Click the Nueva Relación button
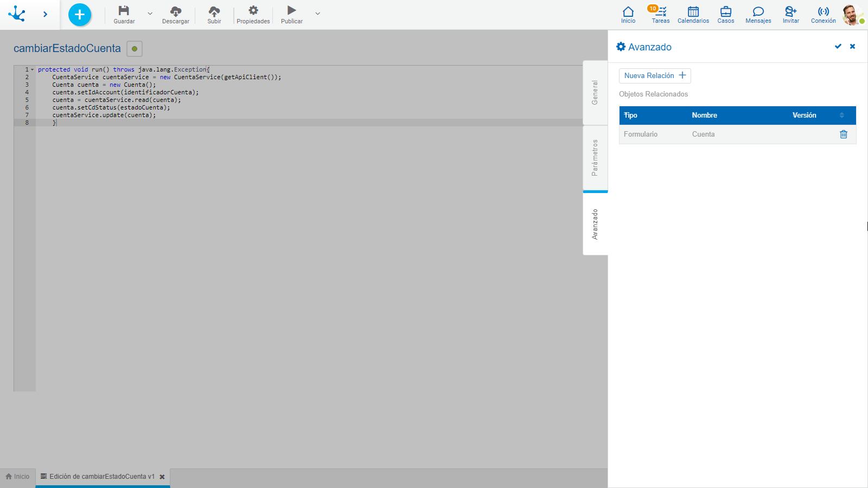This screenshot has width=868, height=488. pos(655,76)
